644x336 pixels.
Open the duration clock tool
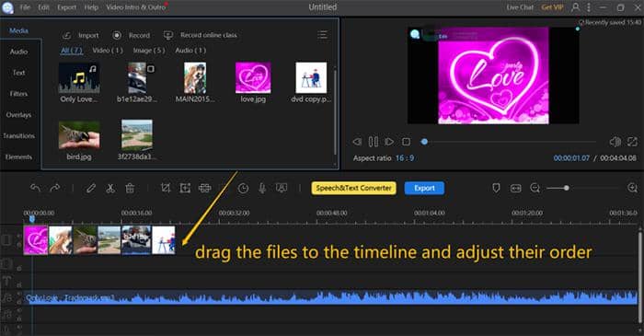(243, 188)
